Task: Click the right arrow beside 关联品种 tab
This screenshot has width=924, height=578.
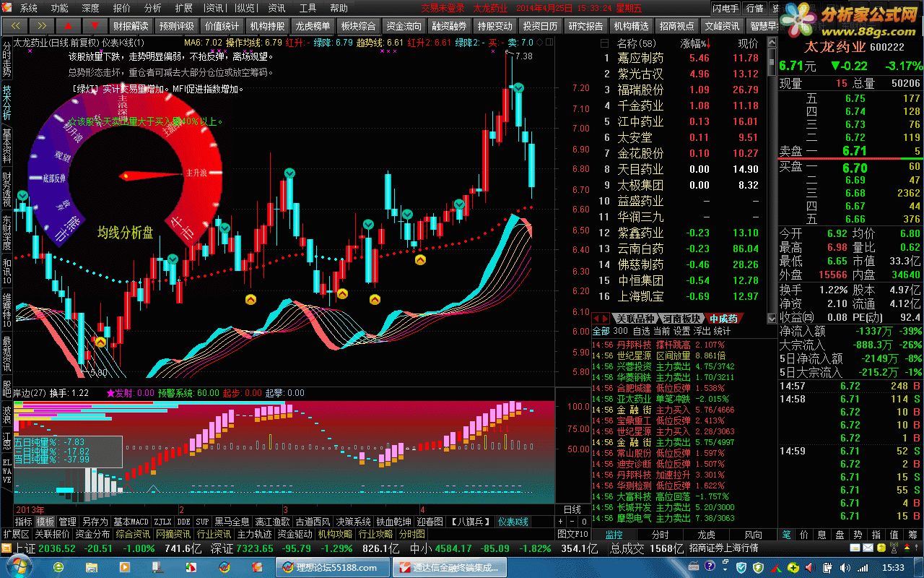Action: pos(605,319)
